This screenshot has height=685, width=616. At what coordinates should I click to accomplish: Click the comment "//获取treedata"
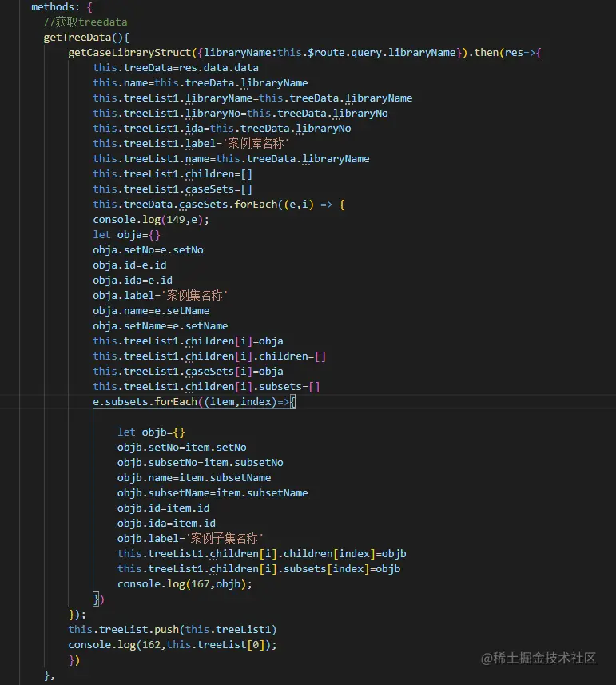tap(85, 22)
